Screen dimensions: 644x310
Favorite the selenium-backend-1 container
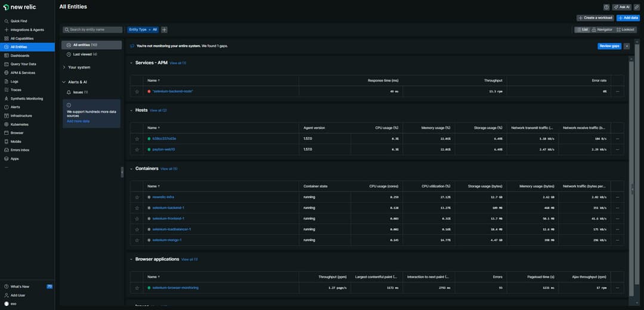tap(137, 208)
